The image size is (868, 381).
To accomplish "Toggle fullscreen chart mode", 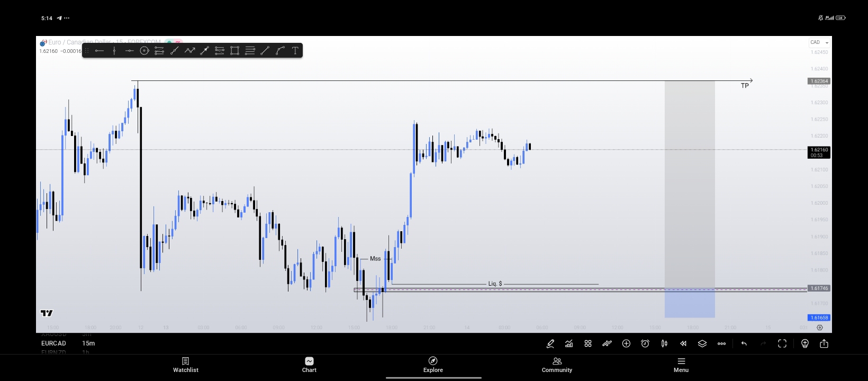I will pyautogui.click(x=782, y=343).
